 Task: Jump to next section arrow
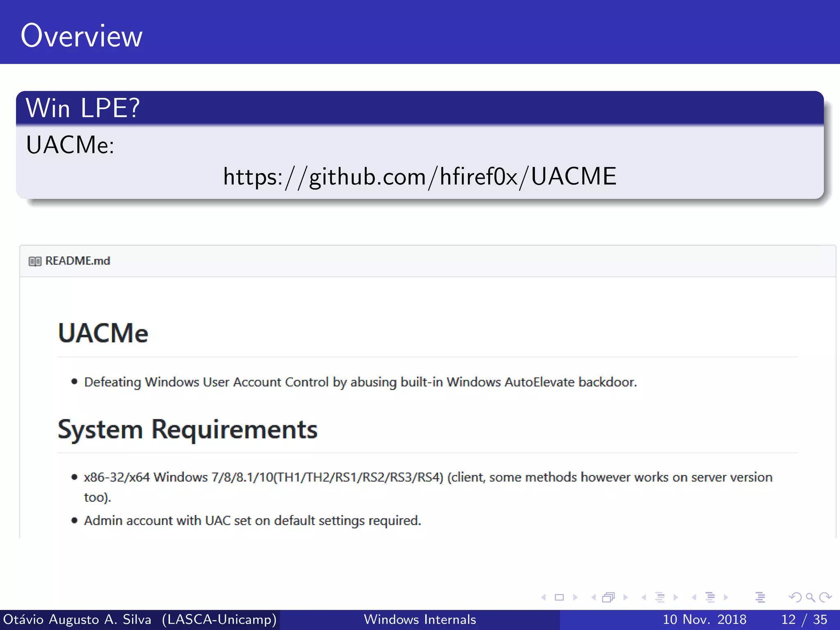point(726,597)
